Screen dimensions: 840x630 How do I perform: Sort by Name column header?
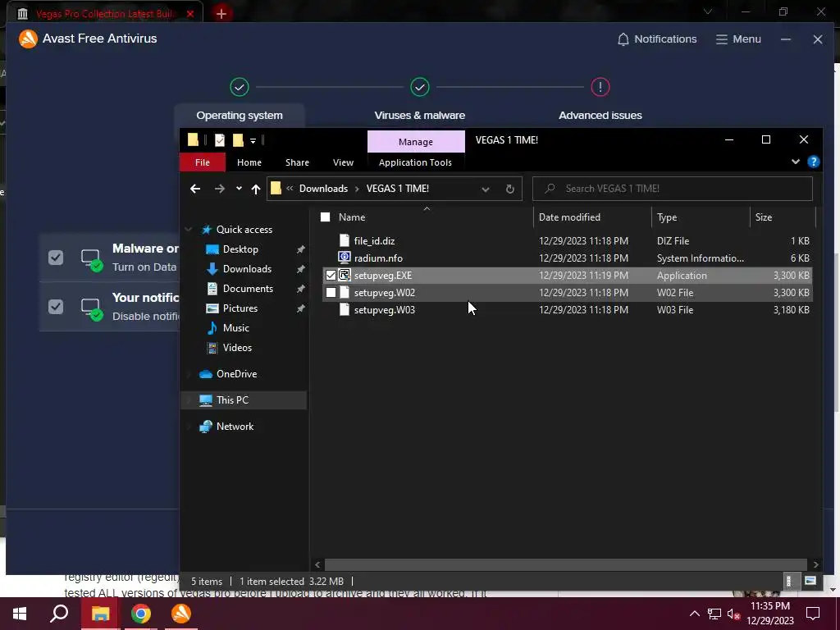(351, 217)
